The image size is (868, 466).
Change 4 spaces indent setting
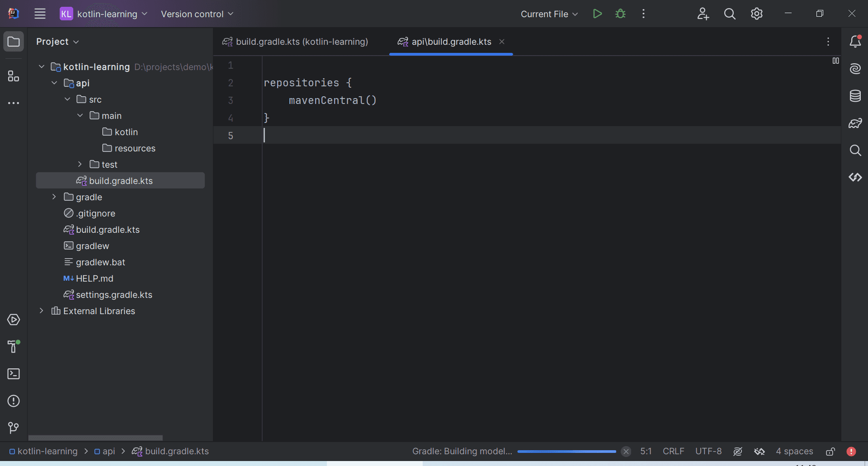coord(794,451)
